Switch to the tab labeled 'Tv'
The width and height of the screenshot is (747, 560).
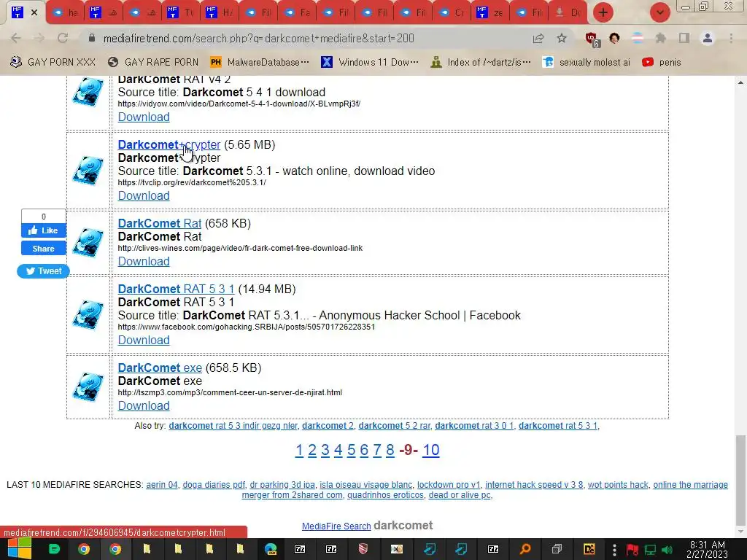182,12
